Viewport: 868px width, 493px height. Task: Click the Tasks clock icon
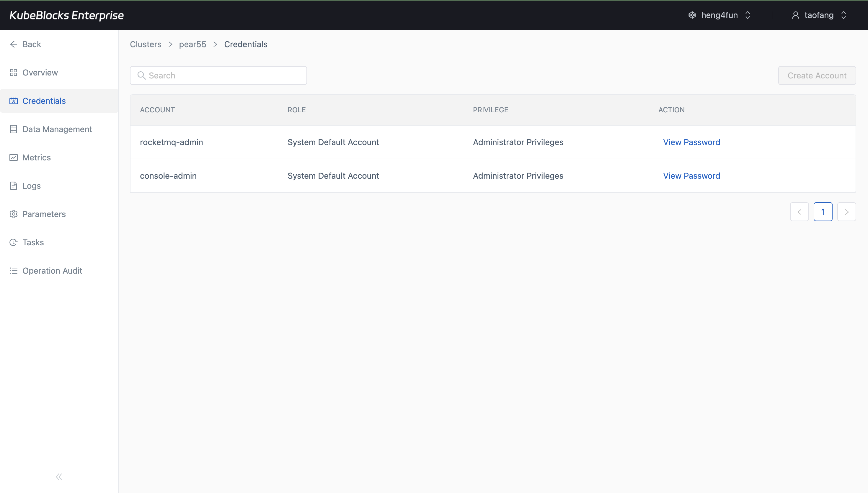tap(14, 242)
